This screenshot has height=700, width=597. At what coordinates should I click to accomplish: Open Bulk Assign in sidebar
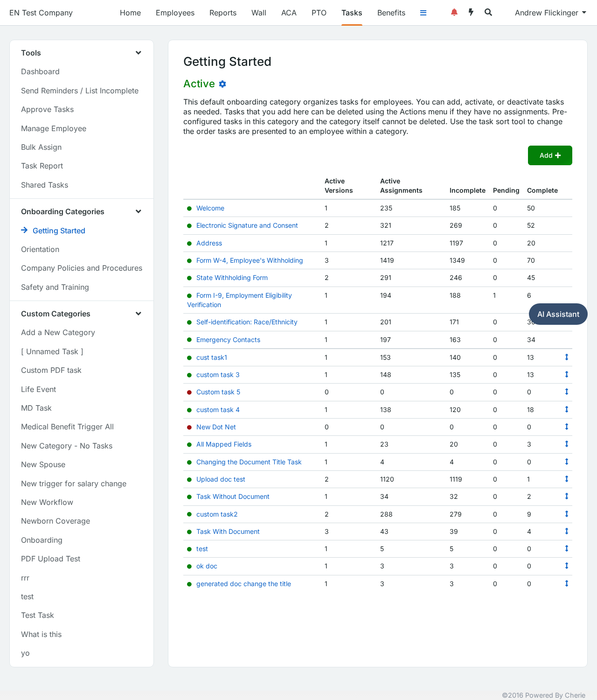41,147
